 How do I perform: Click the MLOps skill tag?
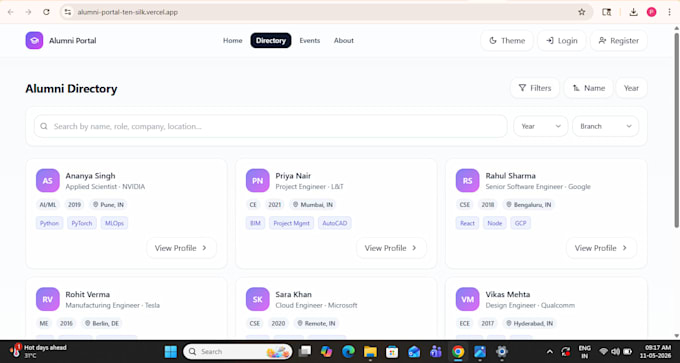114,223
